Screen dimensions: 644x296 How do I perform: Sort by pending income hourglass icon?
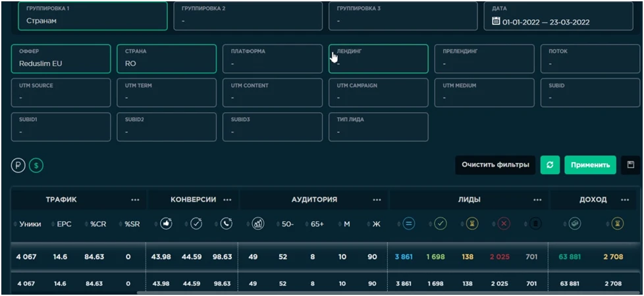pyautogui.click(x=618, y=223)
